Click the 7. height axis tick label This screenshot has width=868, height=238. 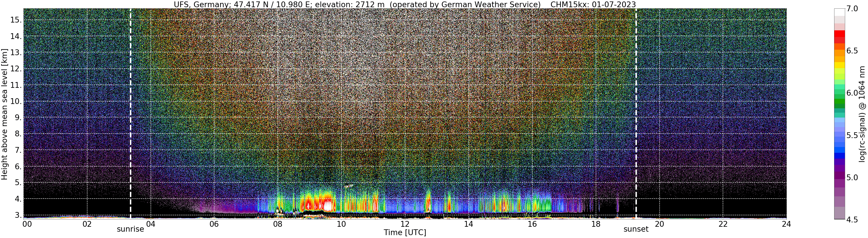[x=18, y=150]
